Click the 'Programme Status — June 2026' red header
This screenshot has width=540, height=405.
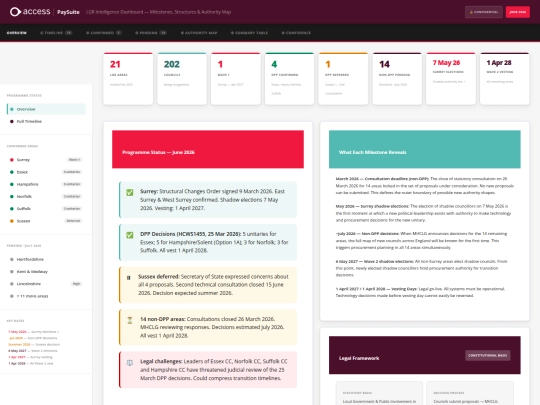click(208, 149)
